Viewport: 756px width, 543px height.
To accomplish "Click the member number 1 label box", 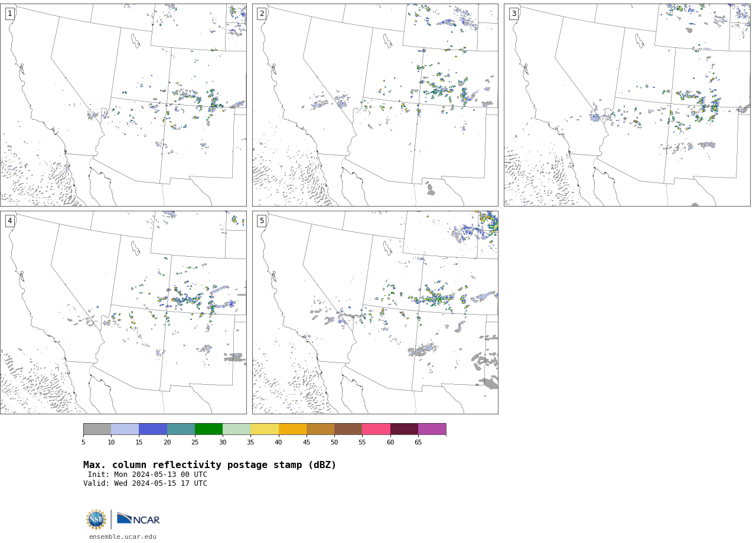I will tap(9, 14).
